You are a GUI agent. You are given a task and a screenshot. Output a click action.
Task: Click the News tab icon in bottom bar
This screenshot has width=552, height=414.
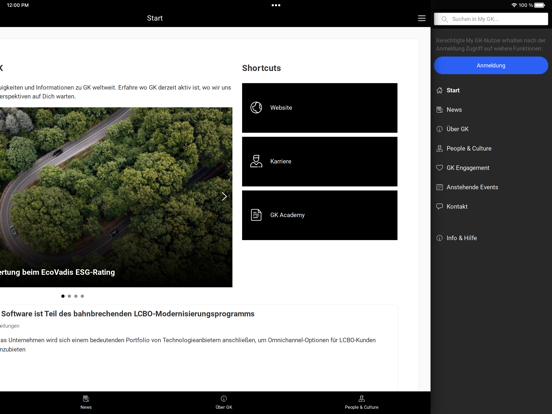(86, 399)
